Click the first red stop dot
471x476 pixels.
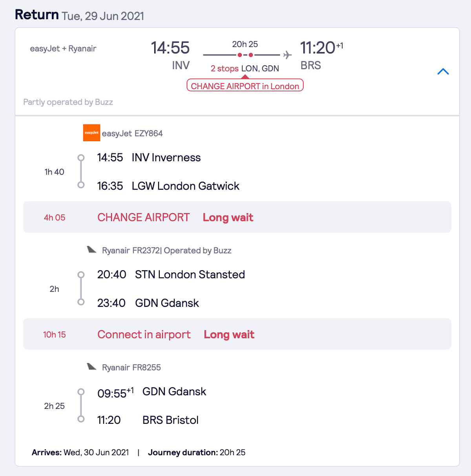(x=240, y=55)
